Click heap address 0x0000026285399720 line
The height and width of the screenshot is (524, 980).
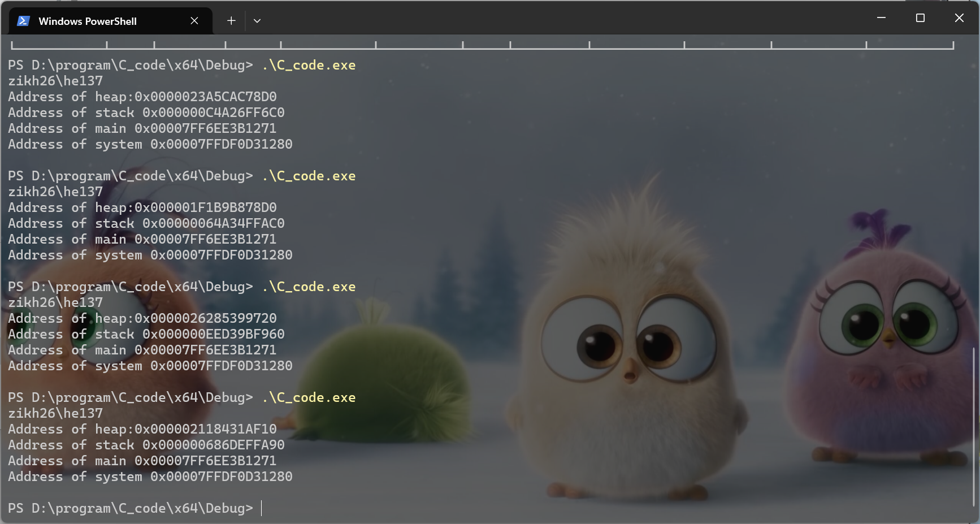[x=142, y=318]
